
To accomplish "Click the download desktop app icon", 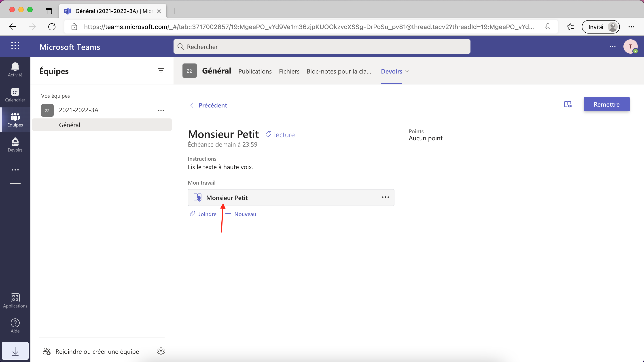I will tap(15, 351).
